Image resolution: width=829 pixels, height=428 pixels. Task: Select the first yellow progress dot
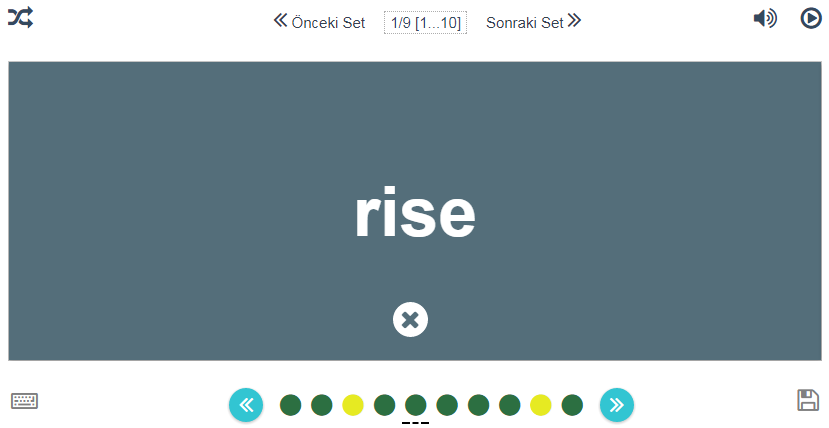pyautogui.click(x=353, y=405)
